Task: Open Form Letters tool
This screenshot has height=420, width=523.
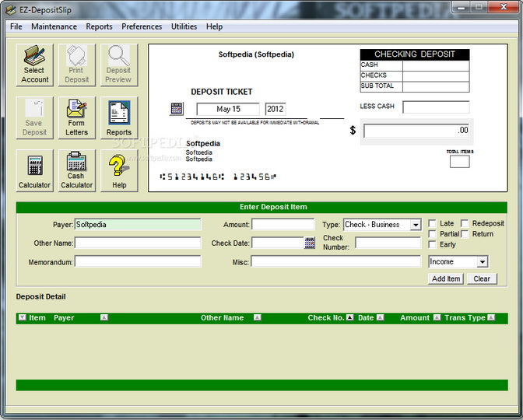Action: tap(77, 117)
